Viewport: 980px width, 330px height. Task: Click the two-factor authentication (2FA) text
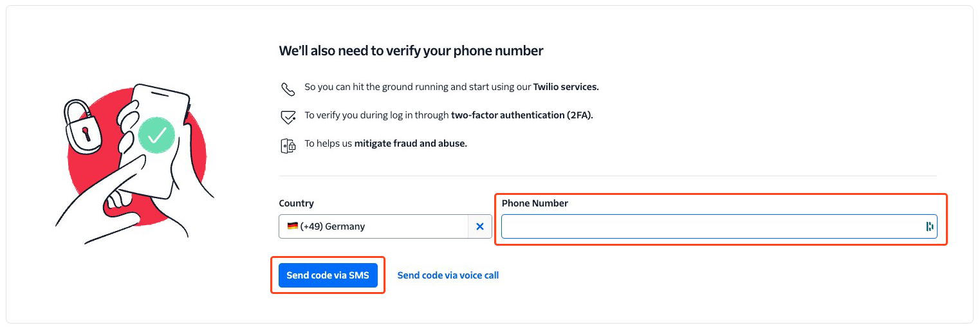click(522, 116)
